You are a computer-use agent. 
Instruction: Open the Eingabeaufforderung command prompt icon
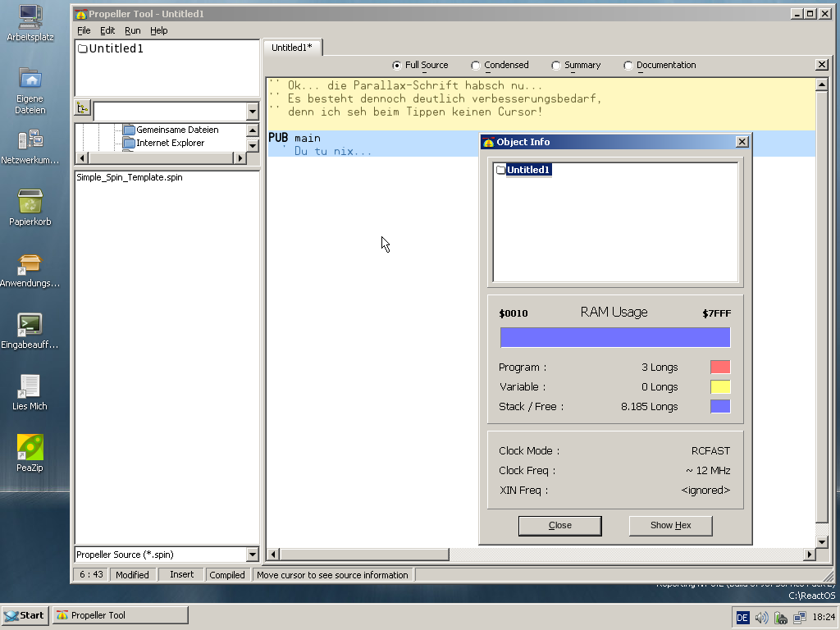tap(30, 325)
